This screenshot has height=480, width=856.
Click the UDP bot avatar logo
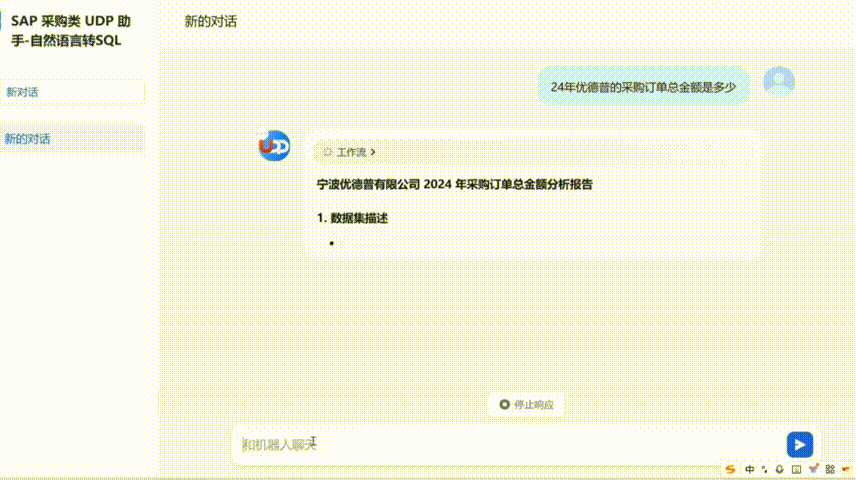(274, 146)
